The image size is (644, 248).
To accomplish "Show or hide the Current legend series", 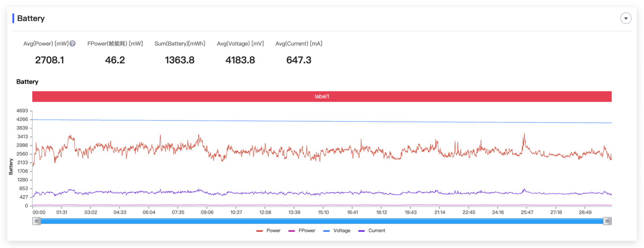I will pyautogui.click(x=371, y=231).
